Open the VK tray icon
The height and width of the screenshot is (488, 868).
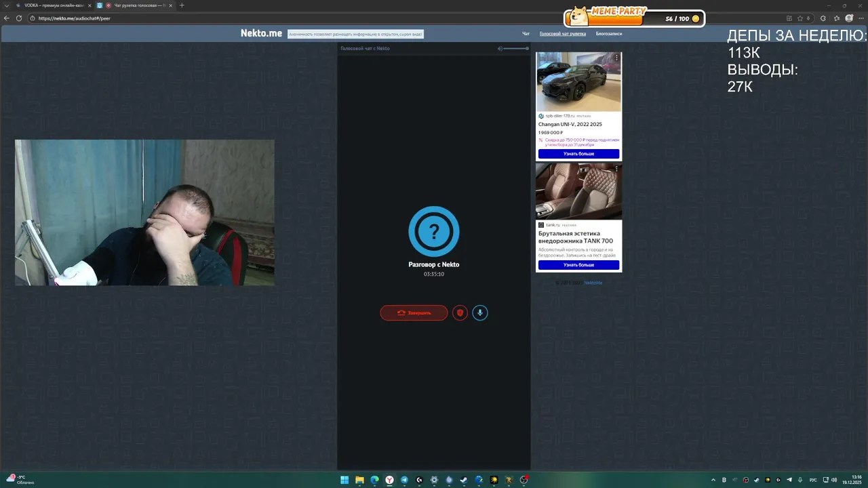tap(724, 480)
